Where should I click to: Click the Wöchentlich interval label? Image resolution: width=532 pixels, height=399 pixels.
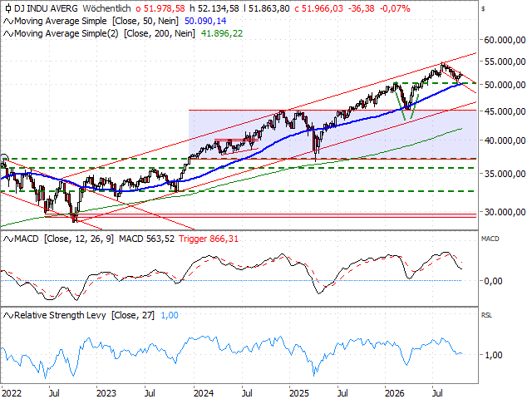point(106,8)
